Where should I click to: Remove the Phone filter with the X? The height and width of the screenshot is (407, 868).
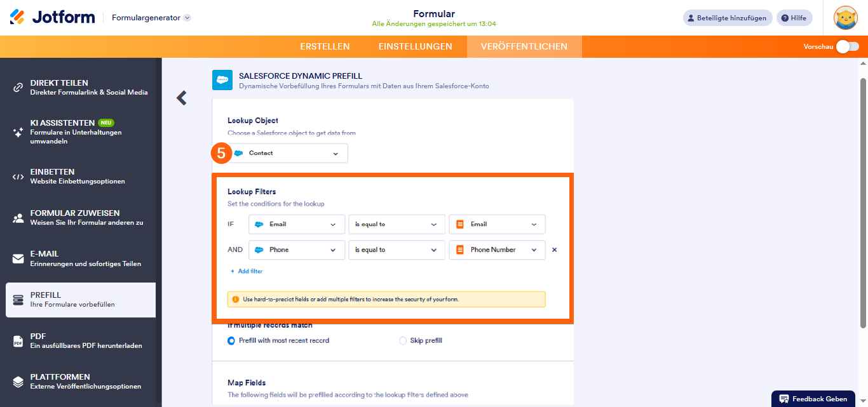click(x=554, y=250)
